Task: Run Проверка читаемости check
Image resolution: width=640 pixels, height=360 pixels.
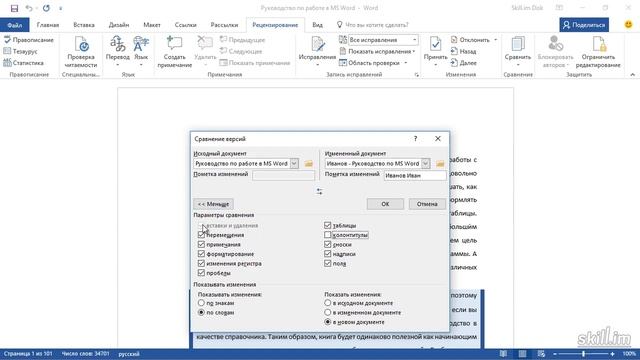Action: click(82, 52)
